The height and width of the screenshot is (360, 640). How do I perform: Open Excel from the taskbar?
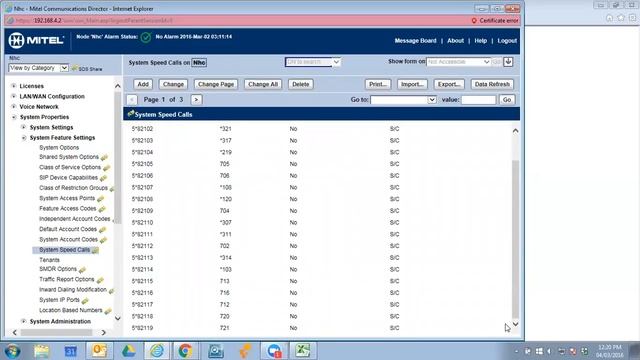302,351
